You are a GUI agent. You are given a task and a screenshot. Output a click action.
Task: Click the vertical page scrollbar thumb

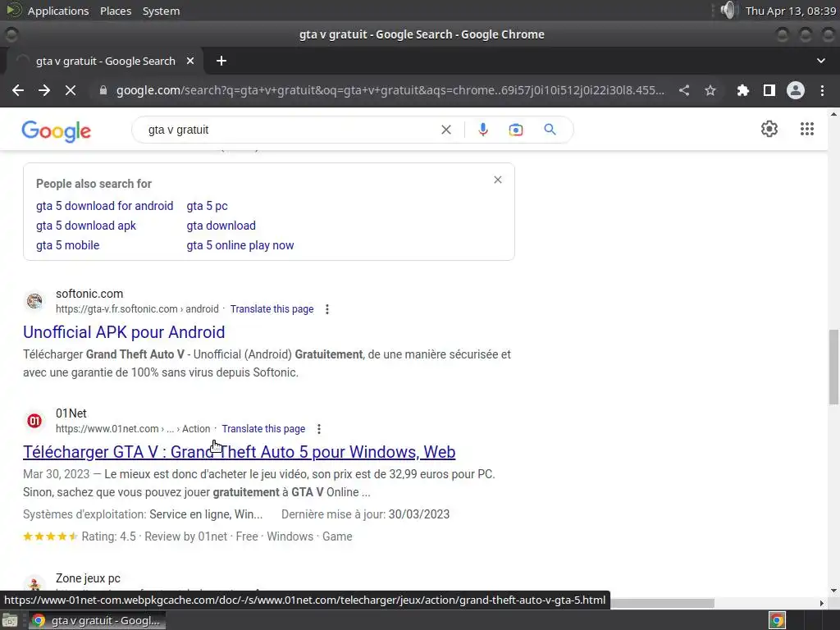point(833,367)
